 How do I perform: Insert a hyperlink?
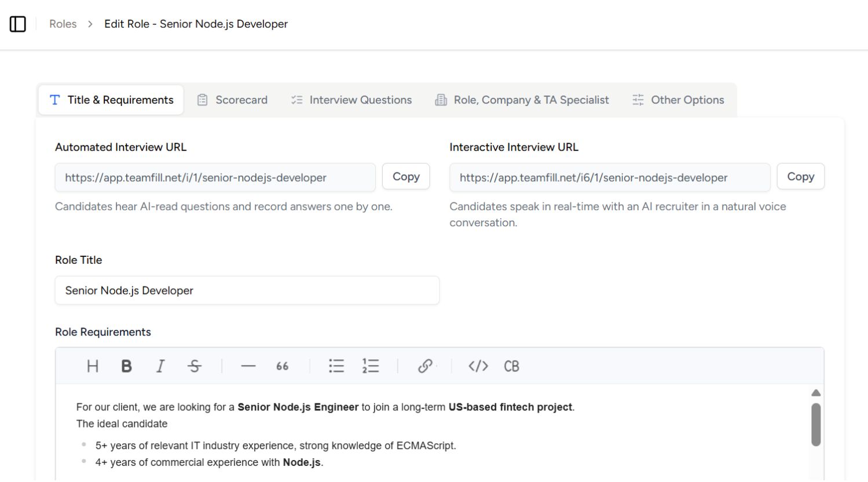click(425, 366)
